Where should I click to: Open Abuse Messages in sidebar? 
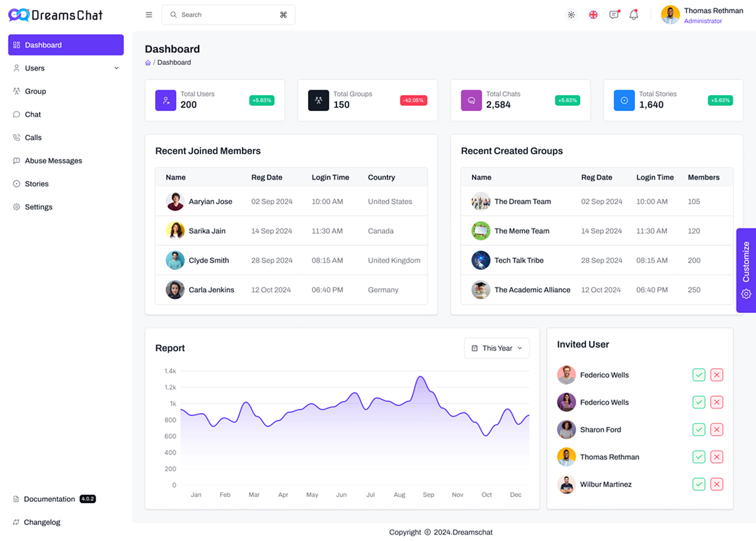click(66, 161)
